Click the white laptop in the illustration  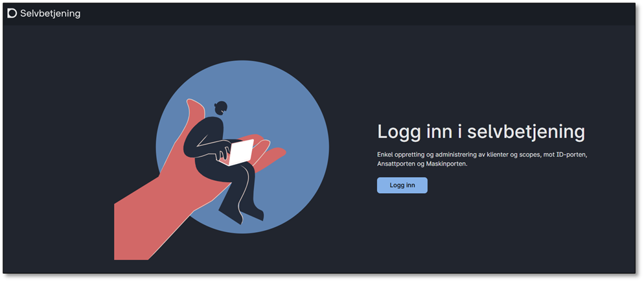pyautogui.click(x=242, y=152)
